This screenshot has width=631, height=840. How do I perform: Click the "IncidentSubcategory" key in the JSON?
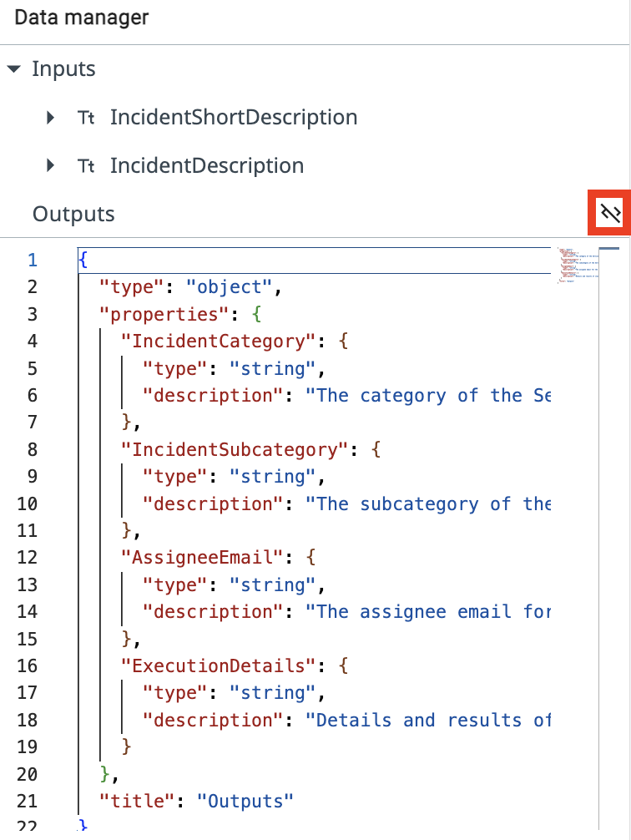(x=235, y=449)
